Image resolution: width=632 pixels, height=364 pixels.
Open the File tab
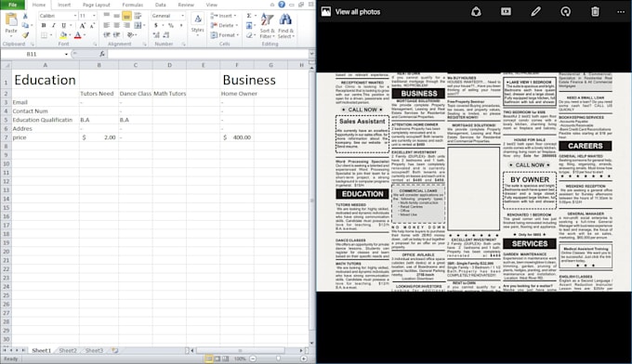(13, 5)
